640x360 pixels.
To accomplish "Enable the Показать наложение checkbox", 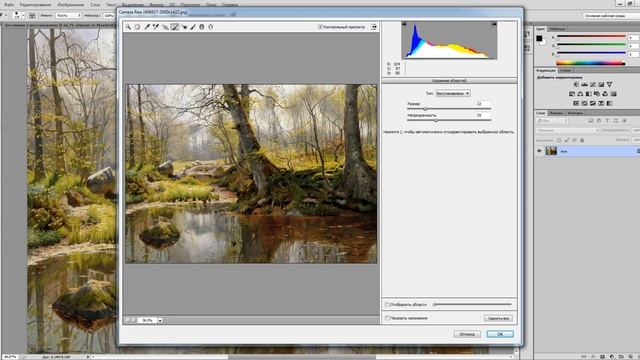I will pos(387,318).
